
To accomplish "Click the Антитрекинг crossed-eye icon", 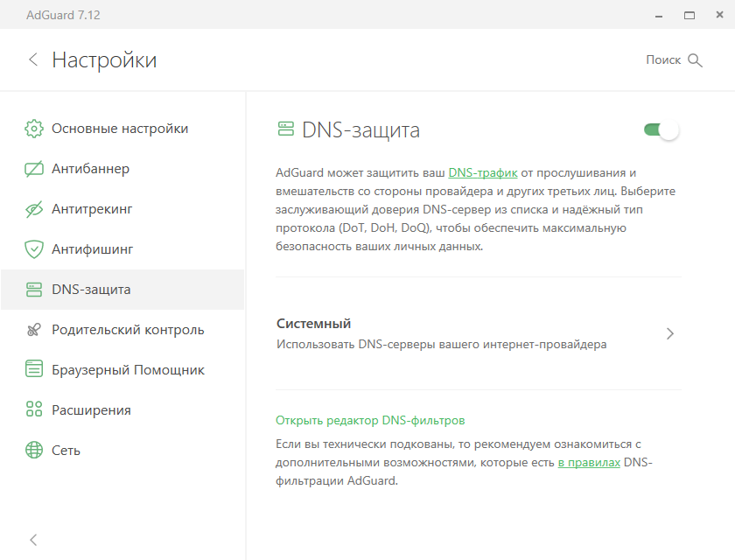I will [34, 209].
